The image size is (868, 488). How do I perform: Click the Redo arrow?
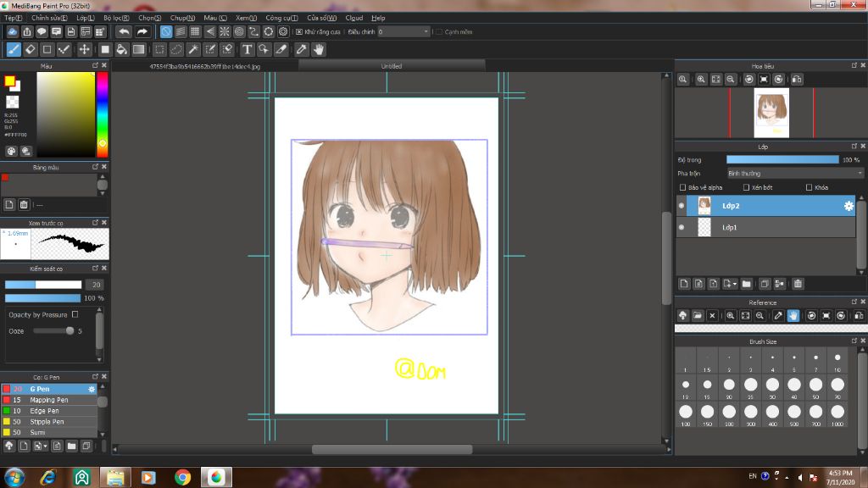pyautogui.click(x=142, y=31)
